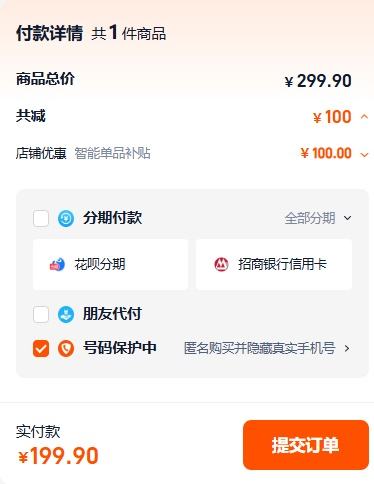Expand the 店铺优惠 ¥100.00 chevron

(x=364, y=154)
